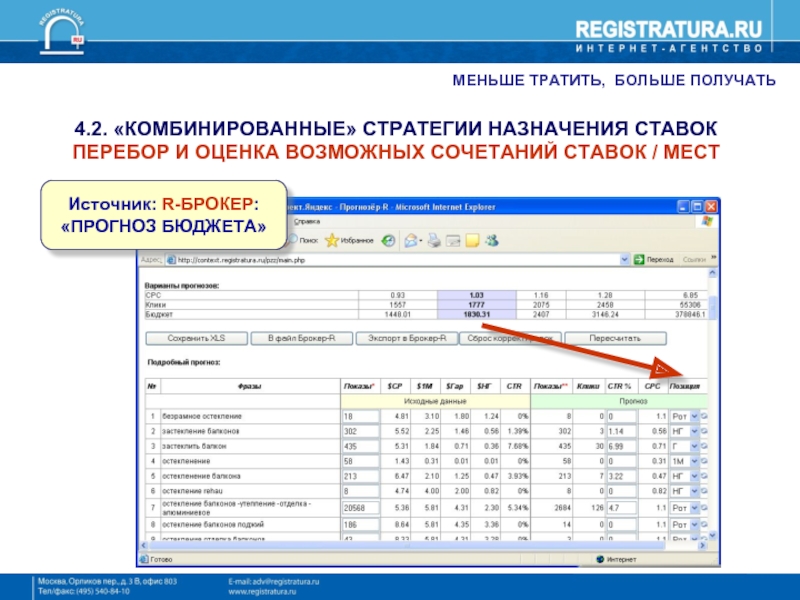Click the CTR % field with 3.22

(x=622, y=476)
